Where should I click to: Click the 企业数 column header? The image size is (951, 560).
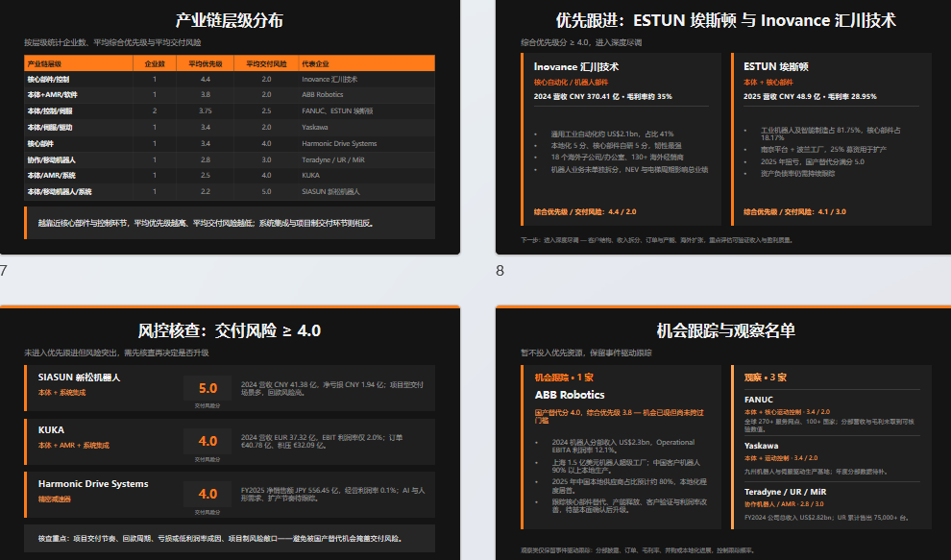click(x=155, y=63)
